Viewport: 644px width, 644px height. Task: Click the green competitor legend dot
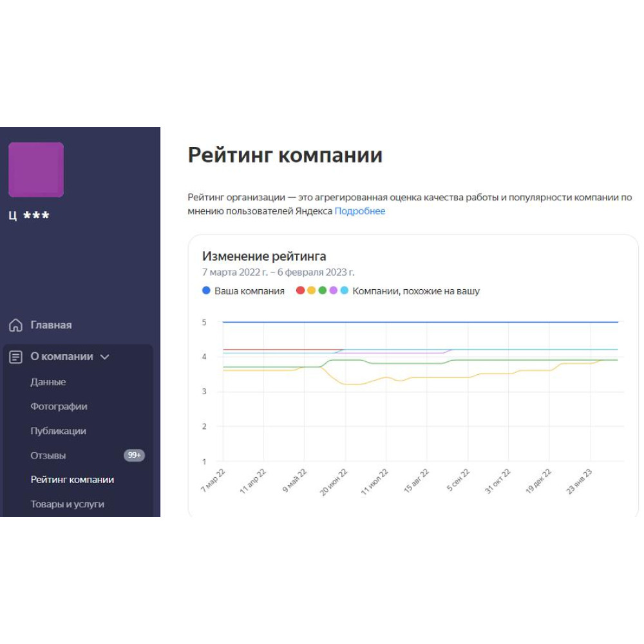click(322, 291)
